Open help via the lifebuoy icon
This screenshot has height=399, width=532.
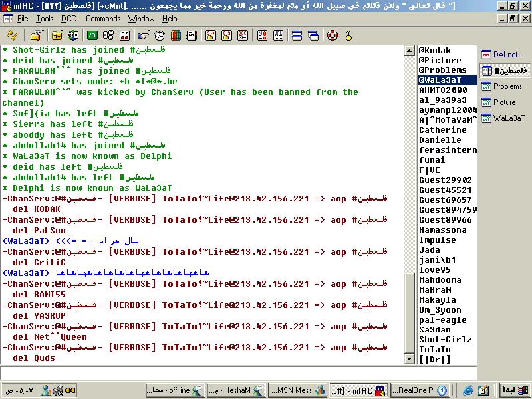click(x=332, y=35)
